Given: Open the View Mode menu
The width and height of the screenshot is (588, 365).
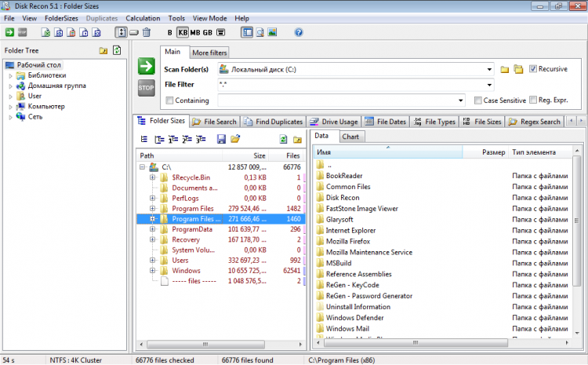Looking at the screenshot, I should (x=209, y=18).
